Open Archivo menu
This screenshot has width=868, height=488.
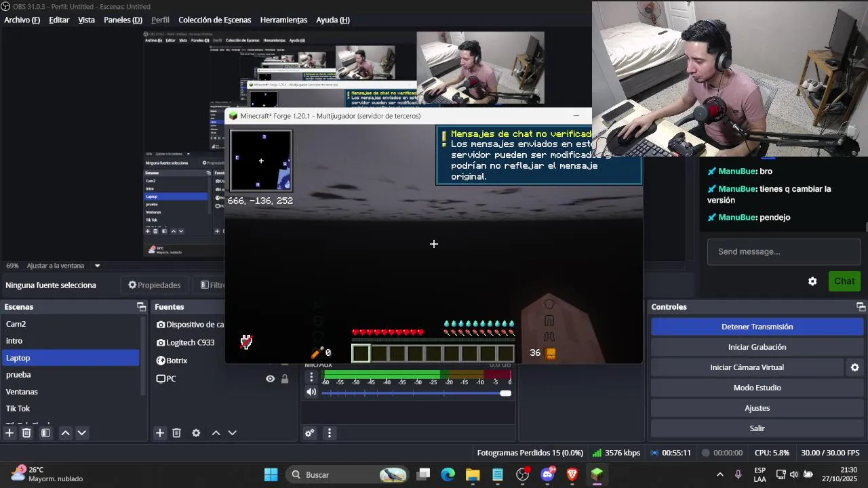[22, 20]
